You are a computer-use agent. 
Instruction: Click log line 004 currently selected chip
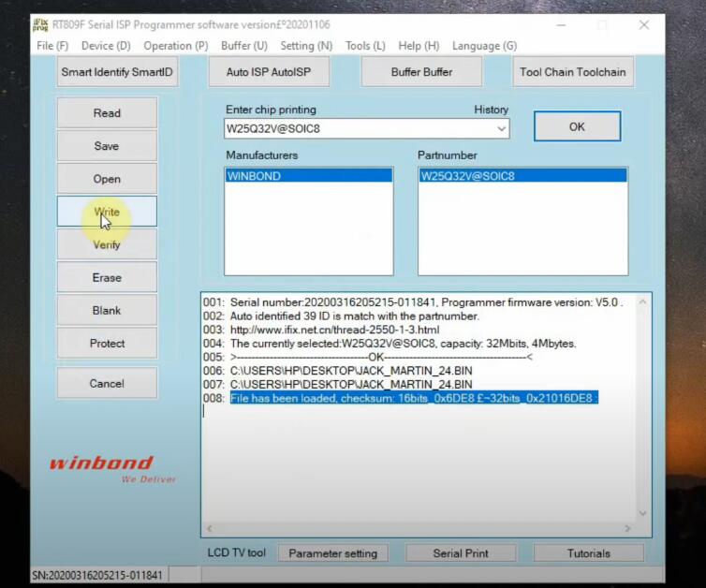coord(403,344)
